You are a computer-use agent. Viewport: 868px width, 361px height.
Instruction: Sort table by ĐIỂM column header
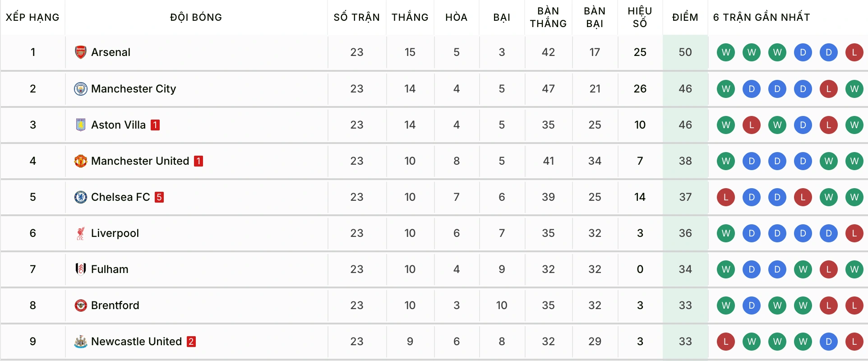[685, 17]
